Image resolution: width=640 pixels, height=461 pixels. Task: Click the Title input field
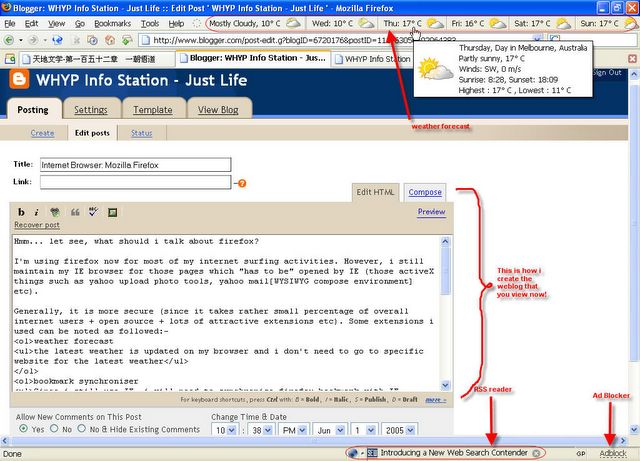136,165
